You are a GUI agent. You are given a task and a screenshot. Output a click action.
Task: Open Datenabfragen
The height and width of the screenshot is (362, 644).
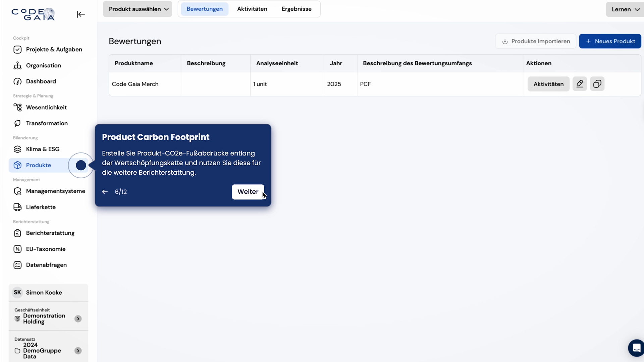(48, 265)
